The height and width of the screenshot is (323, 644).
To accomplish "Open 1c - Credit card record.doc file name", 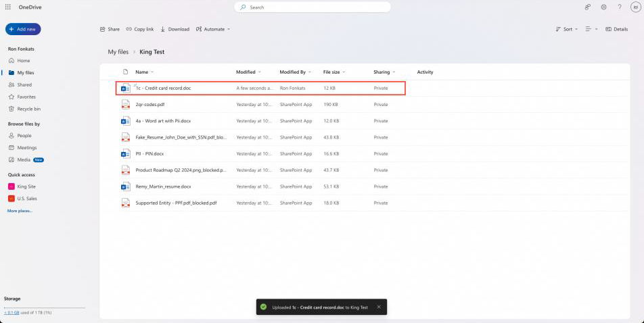I will click(164, 89).
